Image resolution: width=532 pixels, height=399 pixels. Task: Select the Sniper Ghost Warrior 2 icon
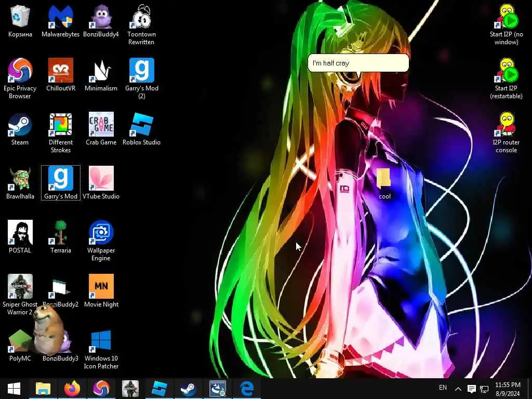click(20, 295)
